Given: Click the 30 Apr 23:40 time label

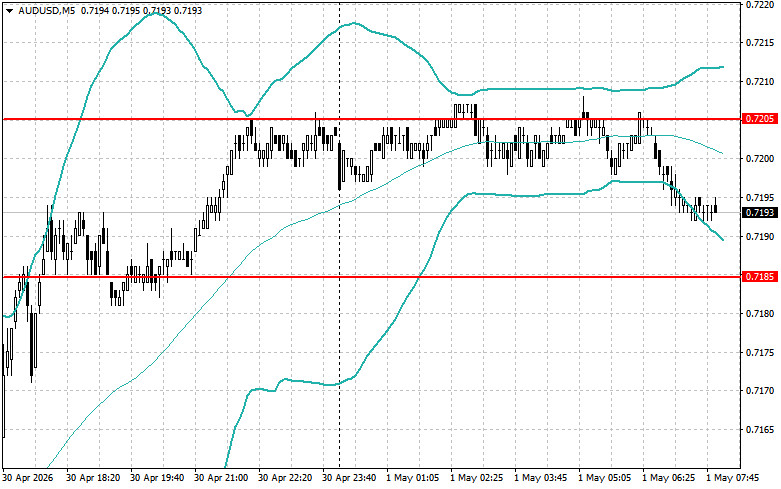Looking at the screenshot, I should pos(349,478).
